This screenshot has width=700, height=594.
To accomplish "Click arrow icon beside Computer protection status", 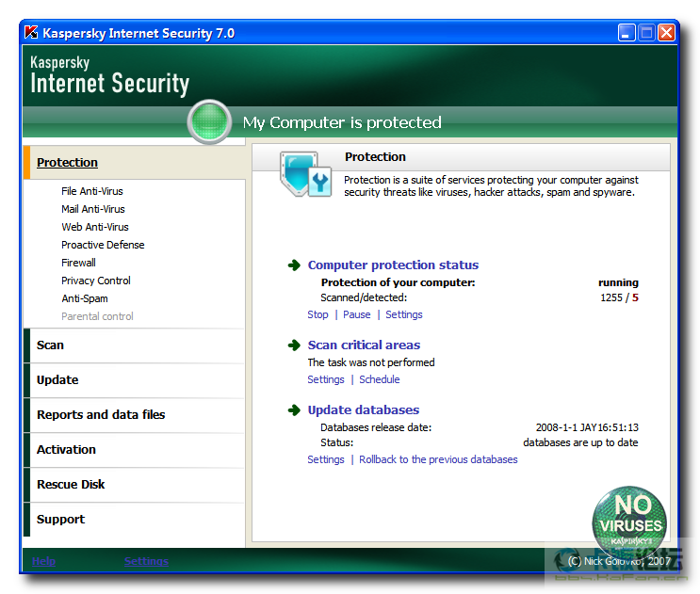I will [x=294, y=265].
